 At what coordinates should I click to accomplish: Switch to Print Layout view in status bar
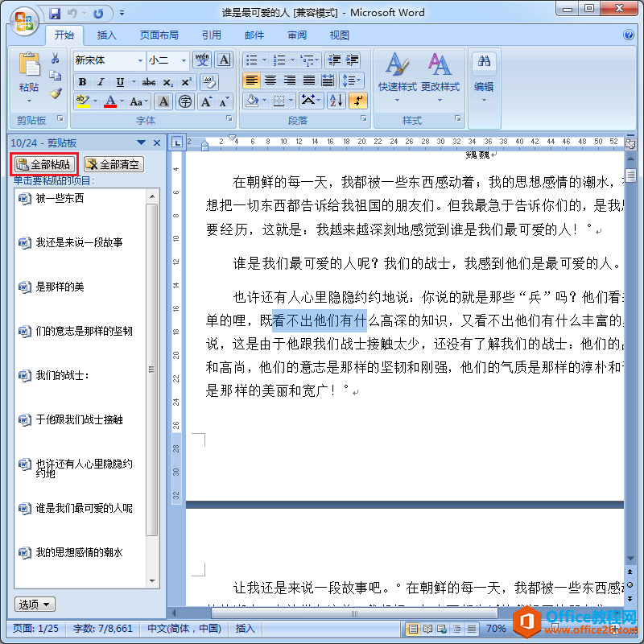tap(412, 629)
